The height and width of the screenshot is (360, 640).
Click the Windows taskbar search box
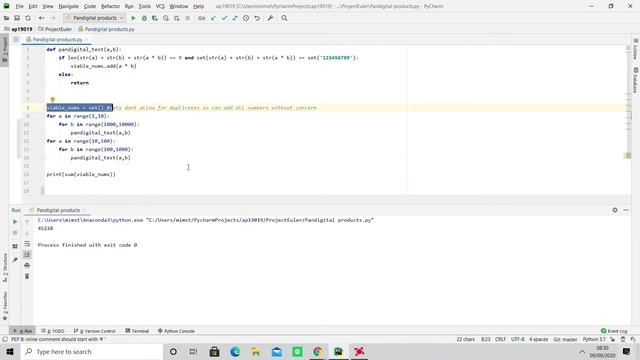click(x=92, y=352)
